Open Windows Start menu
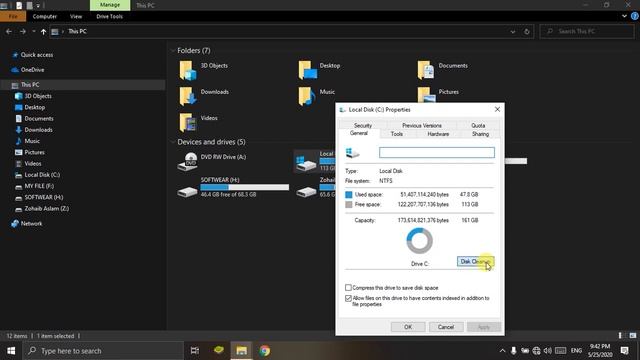This screenshot has height=360, width=640. coord(11,351)
